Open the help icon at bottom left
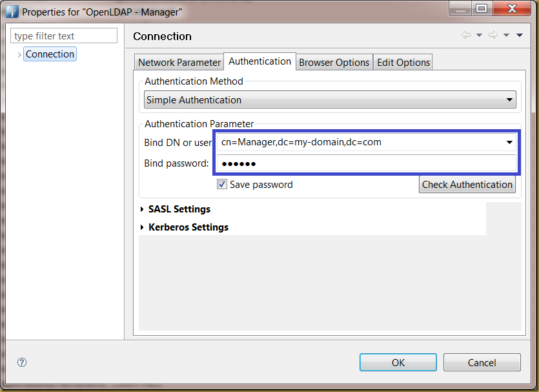The height and width of the screenshot is (392, 539). (22, 362)
